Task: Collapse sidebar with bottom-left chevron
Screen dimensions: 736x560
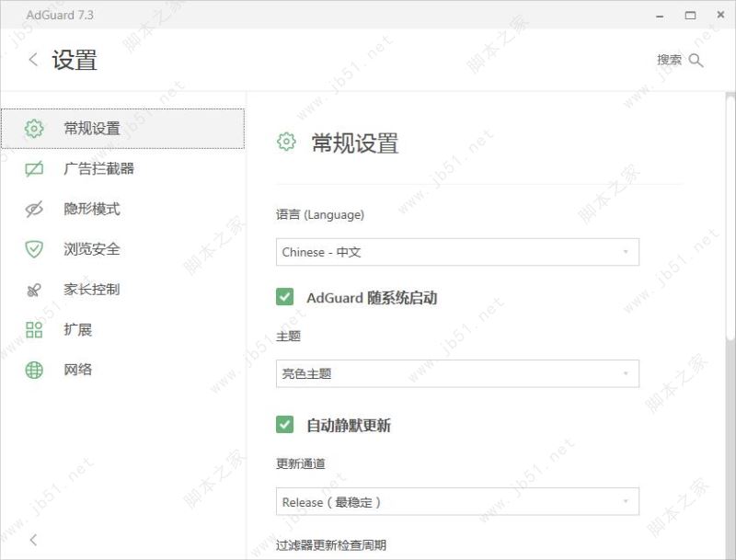Action: 33,540
